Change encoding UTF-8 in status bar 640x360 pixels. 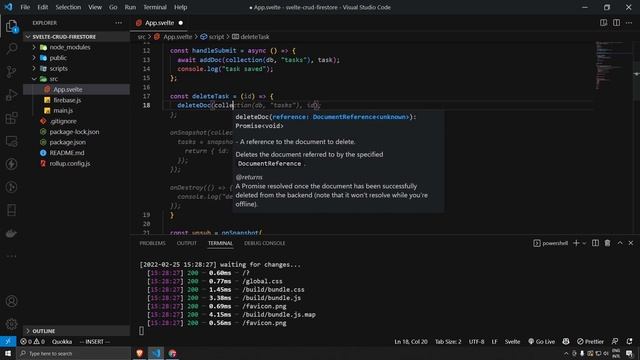(476, 342)
